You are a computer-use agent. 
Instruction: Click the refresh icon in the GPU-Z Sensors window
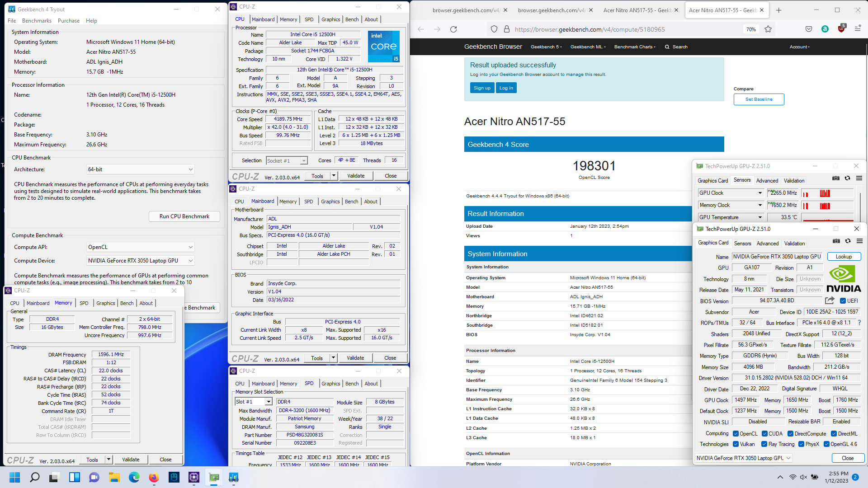(847, 178)
